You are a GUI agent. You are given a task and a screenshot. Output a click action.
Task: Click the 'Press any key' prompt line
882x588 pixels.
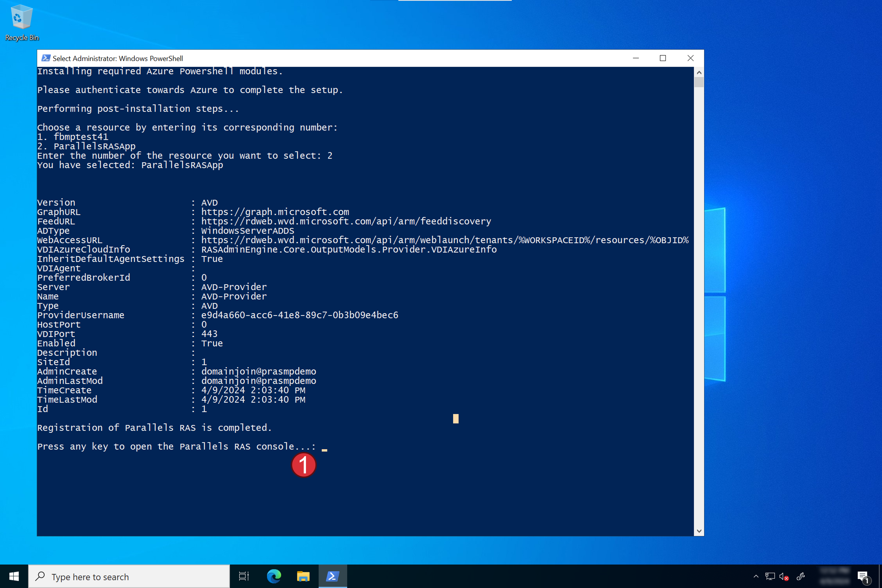click(176, 447)
